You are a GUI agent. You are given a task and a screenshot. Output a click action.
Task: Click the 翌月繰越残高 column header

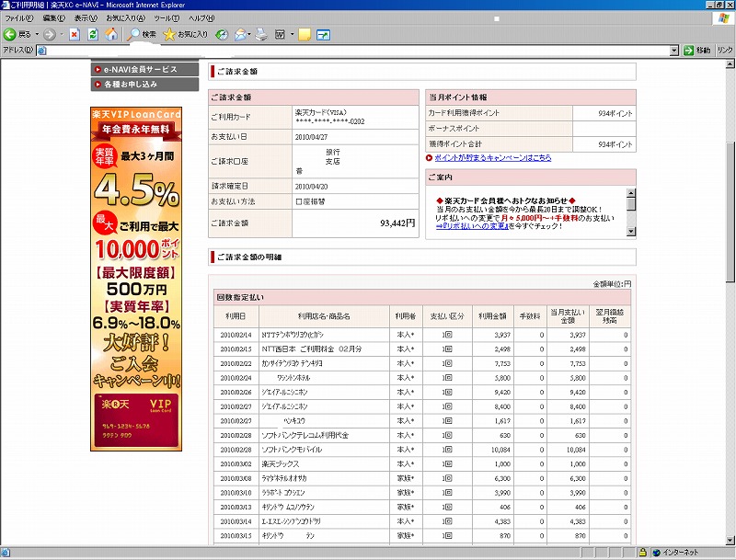tap(609, 316)
